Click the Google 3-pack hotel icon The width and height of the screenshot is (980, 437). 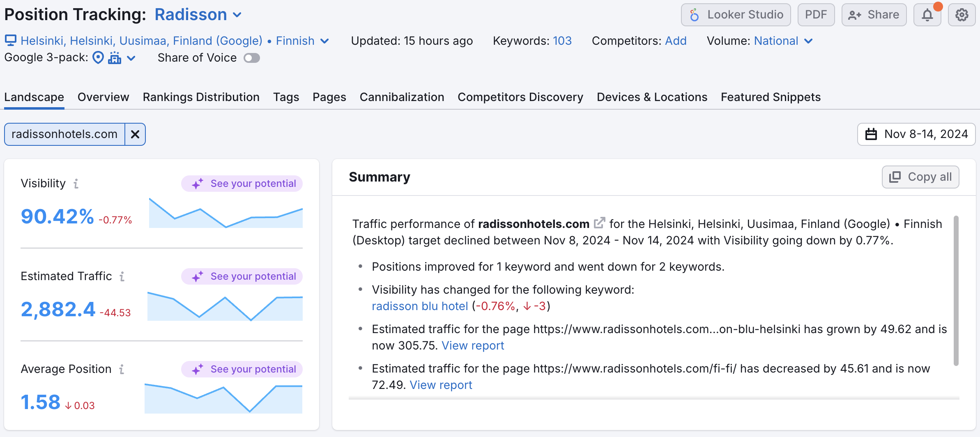(x=115, y=57)
